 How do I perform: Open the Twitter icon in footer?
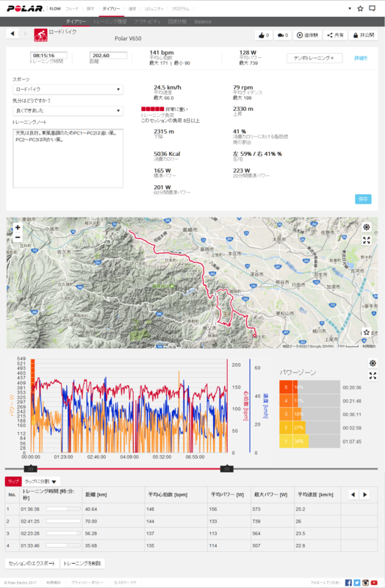pos(357,582)
